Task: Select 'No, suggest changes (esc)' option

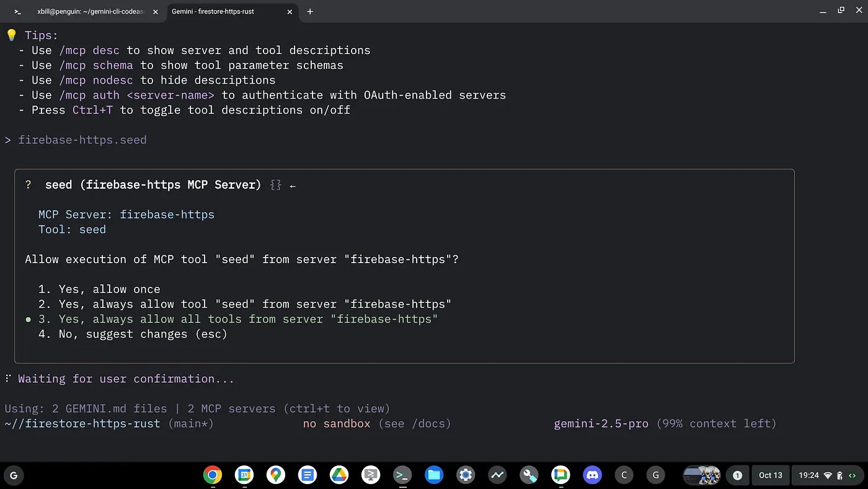Action: [x=143, y=334]
